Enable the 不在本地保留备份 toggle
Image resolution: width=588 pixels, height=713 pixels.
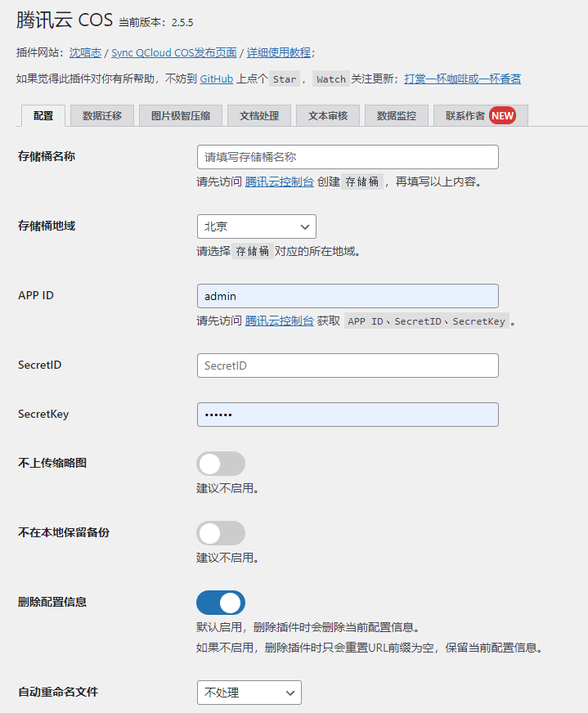pos(221,533)
